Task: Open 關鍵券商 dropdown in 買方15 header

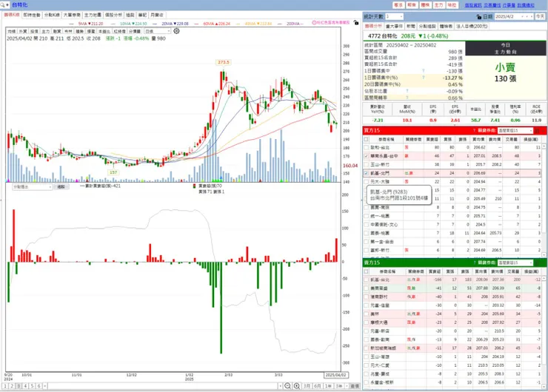Action: pyautogui.click(x=515, y=131)
